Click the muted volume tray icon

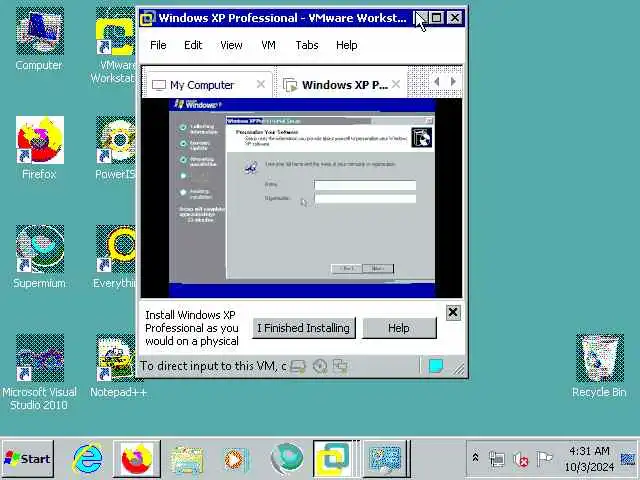click(x=520, y=459)
